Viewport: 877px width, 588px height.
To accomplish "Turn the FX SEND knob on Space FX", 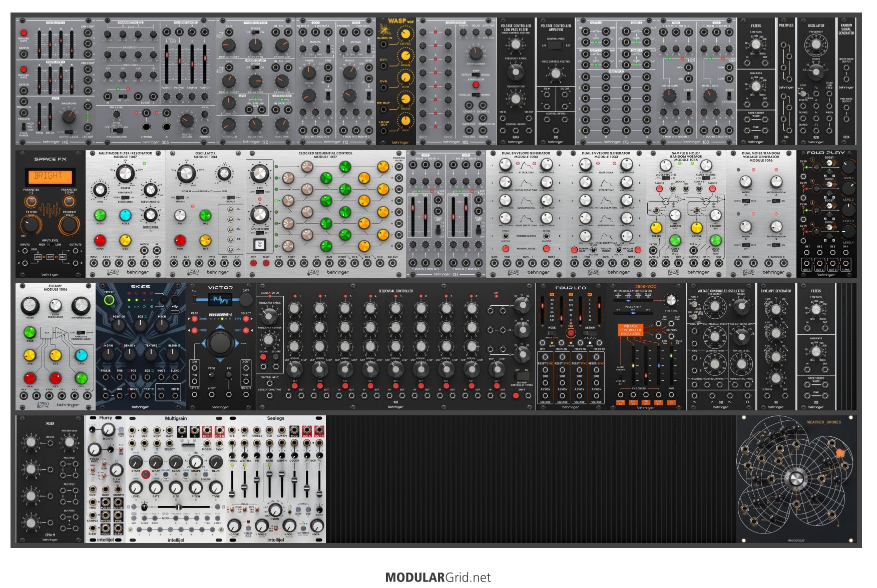I will 32,224.
